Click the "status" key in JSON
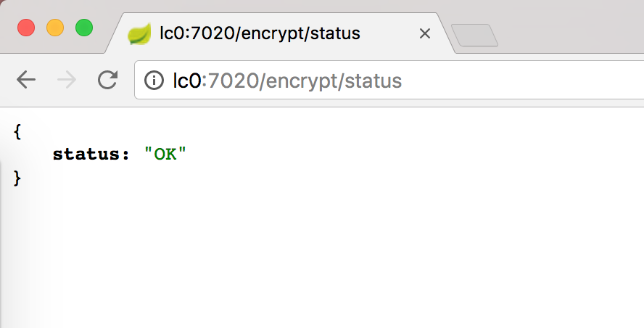The height and width of the screenshot is (328, 644). [86, 154]
